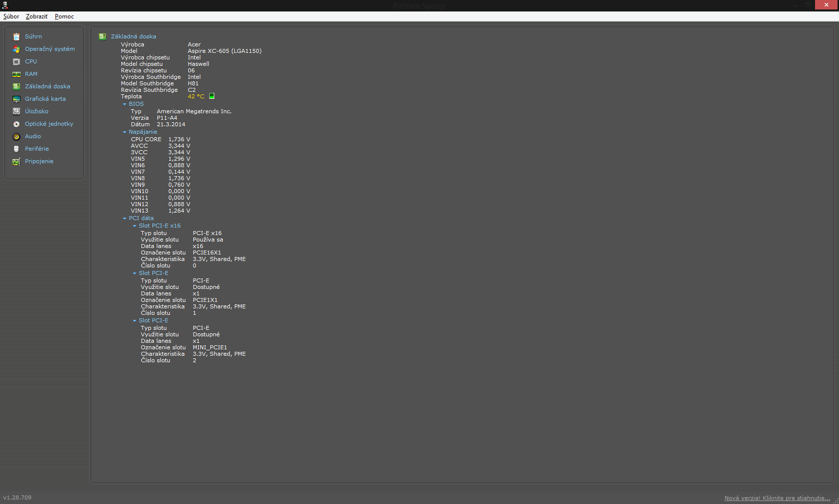The width and height of the screenshot is (839, 504).
Task: Collapse Slot PCI-E with PCIE1X1 designation
Action: [134, 273]
